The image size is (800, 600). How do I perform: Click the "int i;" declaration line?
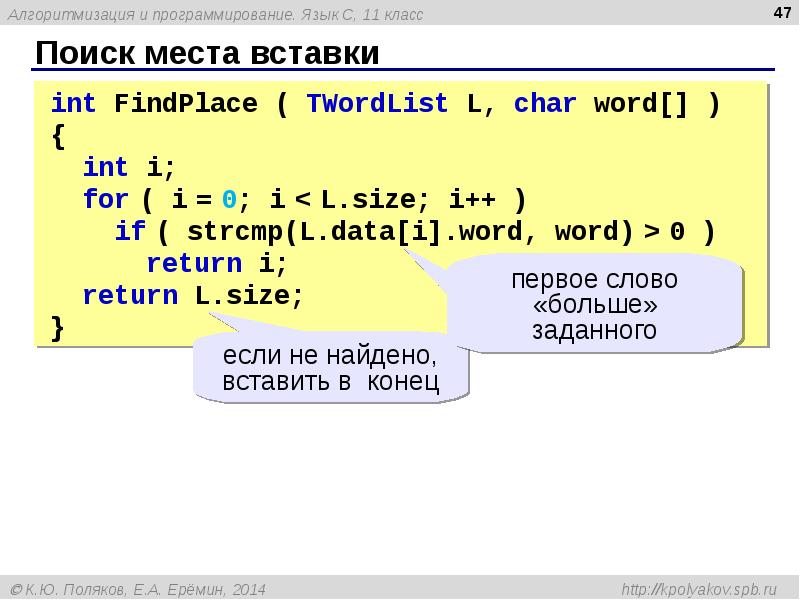pyautogui.click(x=129, y=167)
